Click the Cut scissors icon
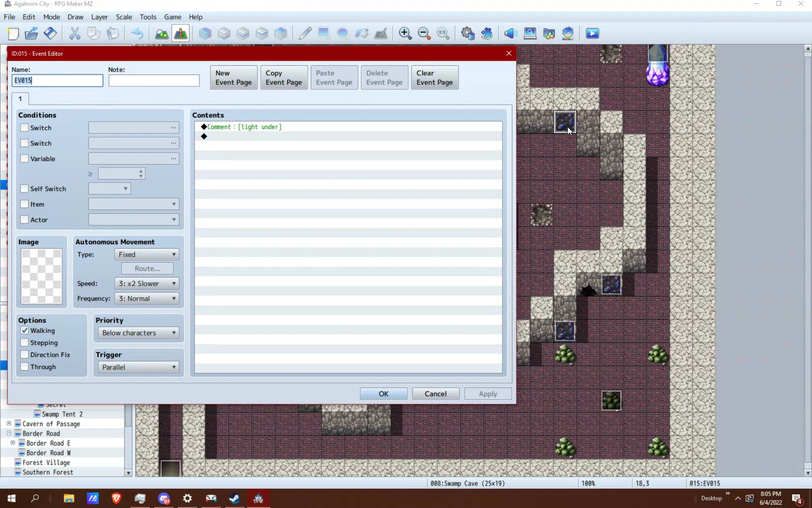 point(75,34)
